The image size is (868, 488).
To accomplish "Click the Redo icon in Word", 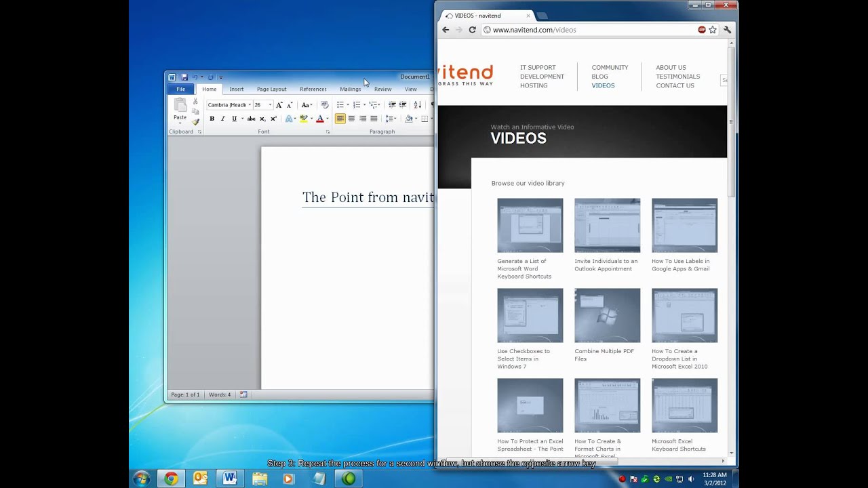I will click(210, 77).
